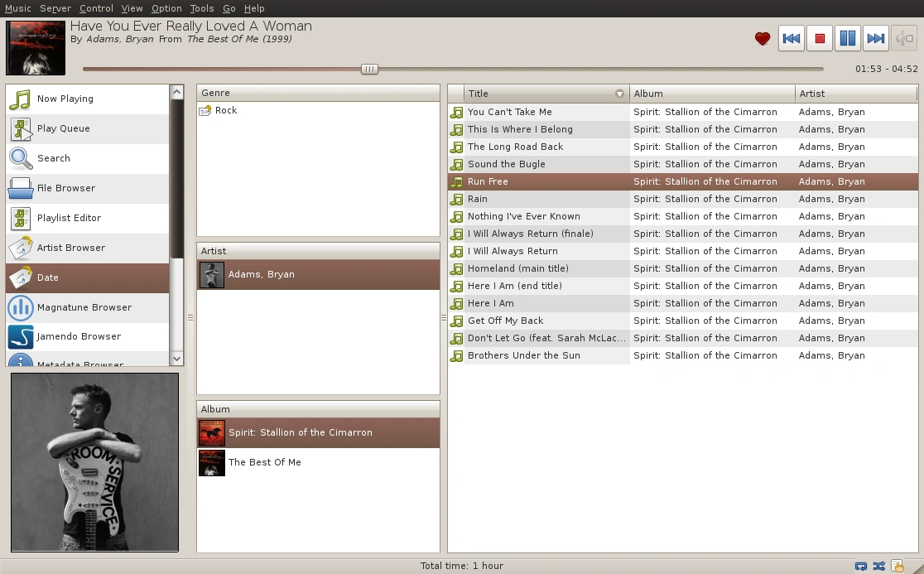This screenshot has height=574, width=924.
Task: Open the View menu
Action: (132, 8)
